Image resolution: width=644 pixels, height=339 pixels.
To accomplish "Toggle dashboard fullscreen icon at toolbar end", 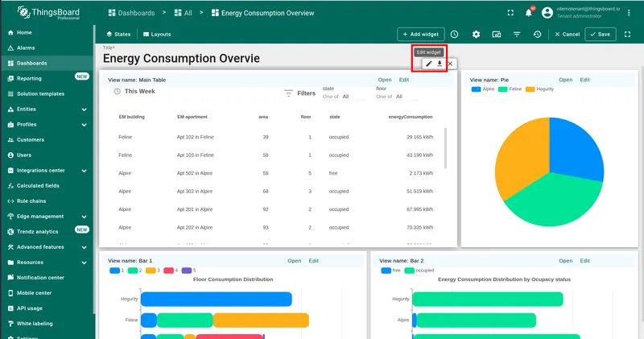I will 627,35.
